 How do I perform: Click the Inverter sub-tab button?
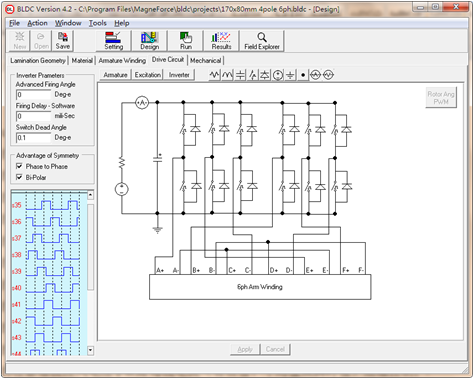[179, 75]
